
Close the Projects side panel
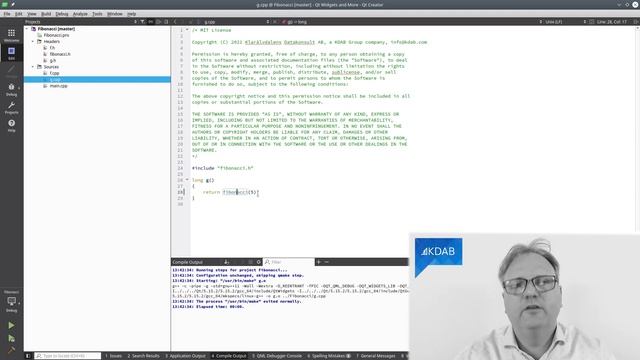(x=166, y=22)
